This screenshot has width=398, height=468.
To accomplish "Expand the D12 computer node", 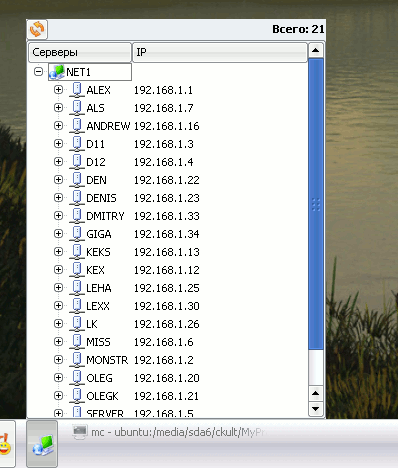I will coord(58,162).
